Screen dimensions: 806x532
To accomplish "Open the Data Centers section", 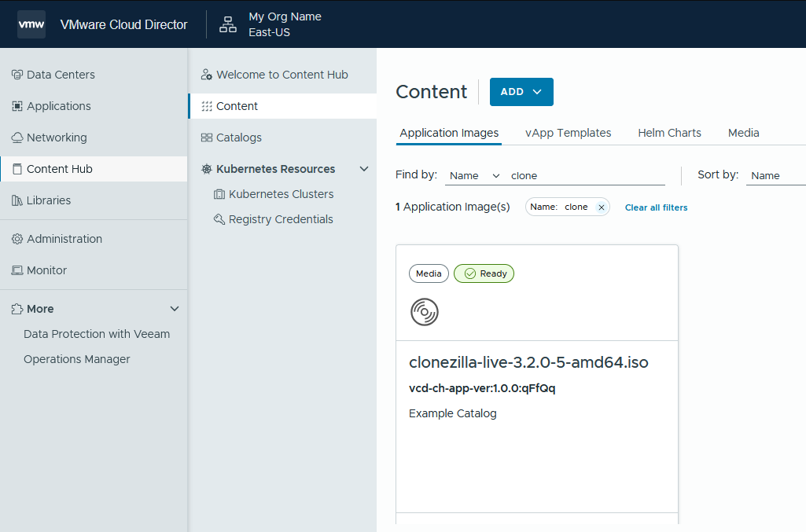I will 94,75.
